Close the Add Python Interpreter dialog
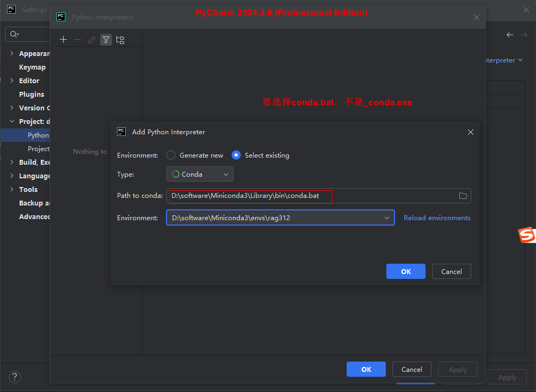This screenshot has height=392, width=536. (471, 132)
